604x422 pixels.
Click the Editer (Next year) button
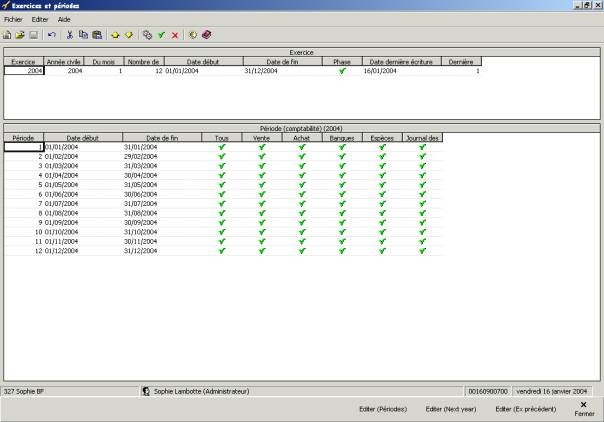pos(449,409)
